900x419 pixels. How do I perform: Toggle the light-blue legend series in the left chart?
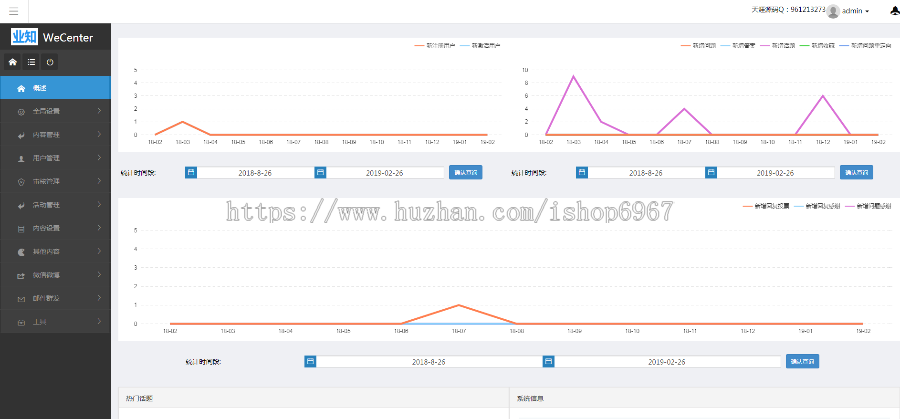pos(480,45)
